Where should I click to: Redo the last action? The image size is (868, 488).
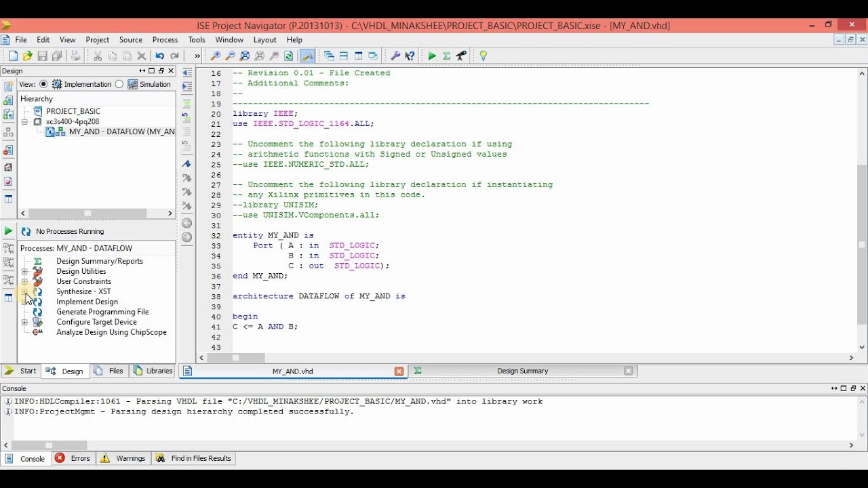pyautogui.click(x=174, y=56)
